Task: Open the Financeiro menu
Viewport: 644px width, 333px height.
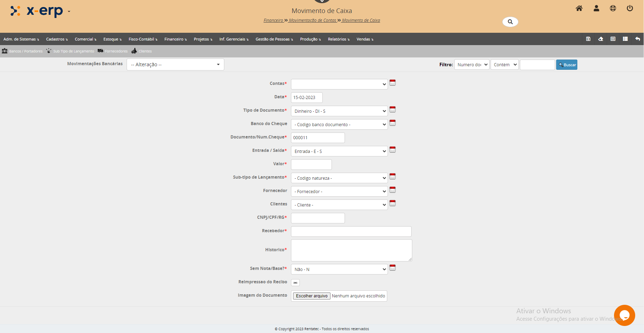Action: 175,39
